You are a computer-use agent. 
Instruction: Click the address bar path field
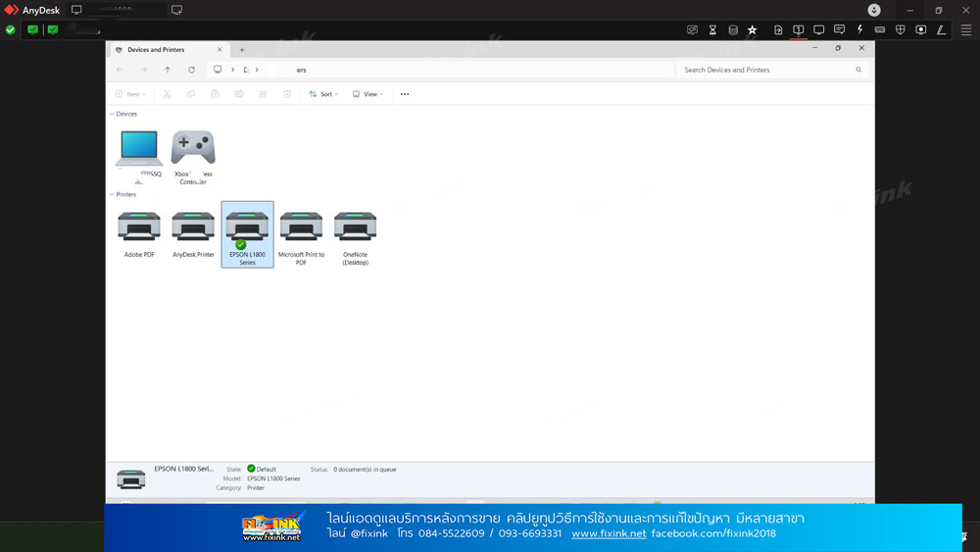pyautogui.click(x=441, y=70)
